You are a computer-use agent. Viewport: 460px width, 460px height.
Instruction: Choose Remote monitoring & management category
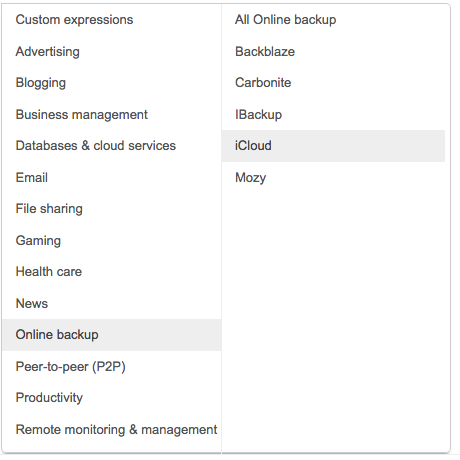111,429
